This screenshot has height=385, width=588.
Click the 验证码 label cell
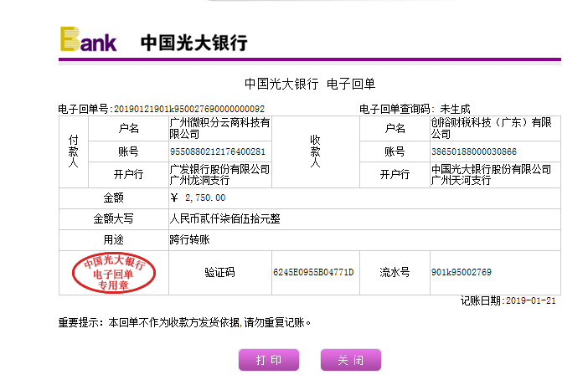[219, 273]
